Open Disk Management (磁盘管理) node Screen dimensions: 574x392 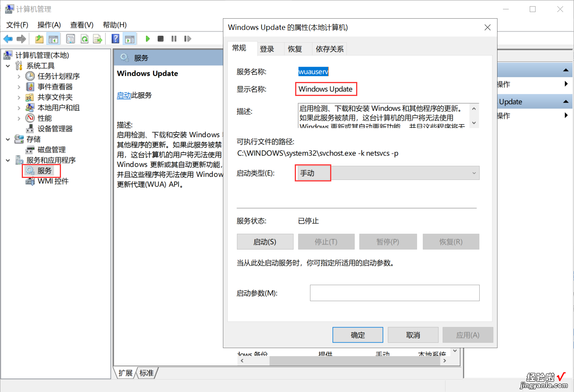(52, 150)
